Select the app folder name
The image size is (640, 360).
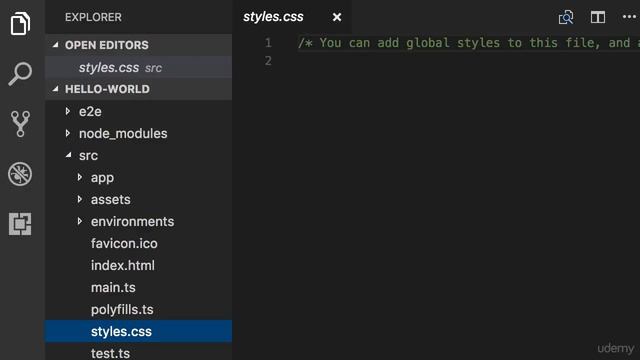102,178
